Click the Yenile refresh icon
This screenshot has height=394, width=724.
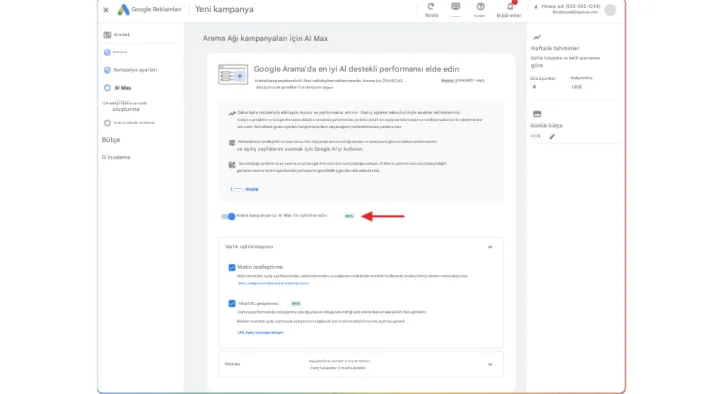(x=431, y=6)
